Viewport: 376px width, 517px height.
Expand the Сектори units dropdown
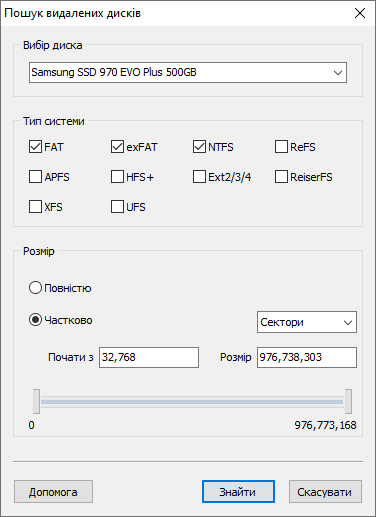point(307,322)
